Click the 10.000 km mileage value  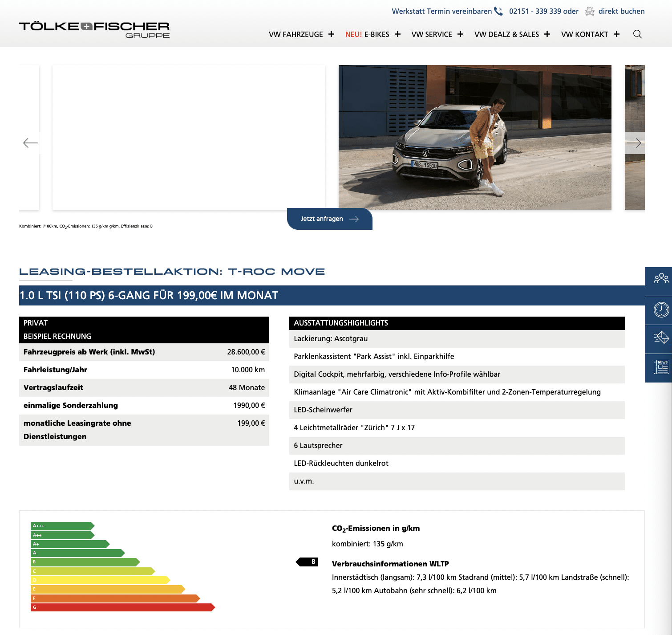pos(248,370)
